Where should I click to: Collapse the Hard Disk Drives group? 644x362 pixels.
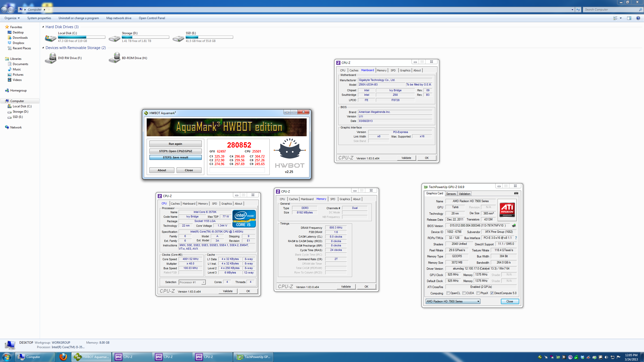coord(43,27)
